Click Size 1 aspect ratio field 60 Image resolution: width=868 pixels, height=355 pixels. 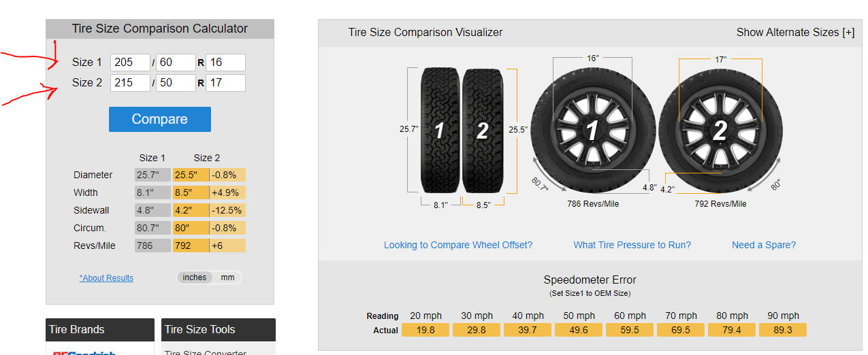(x=176, y=63)
